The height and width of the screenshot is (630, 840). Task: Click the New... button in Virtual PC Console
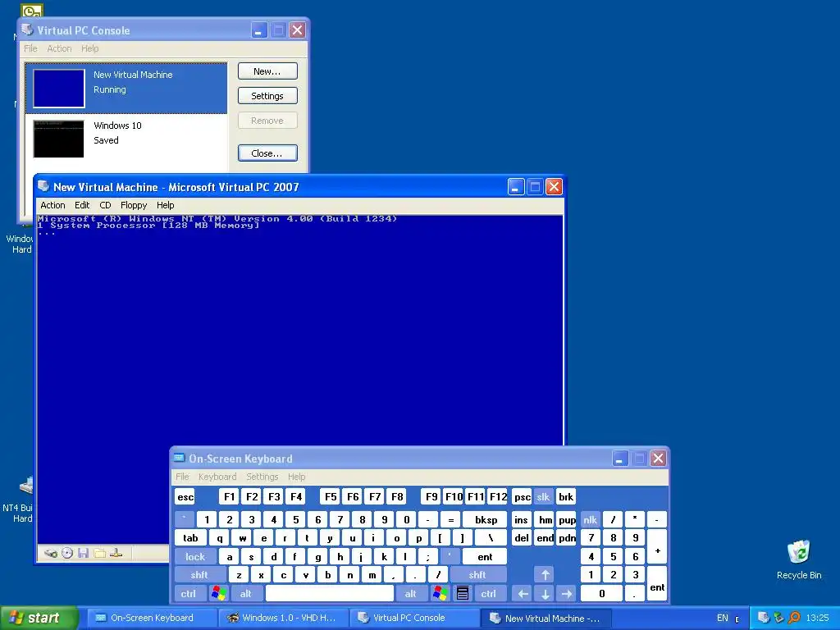point(267,71)
